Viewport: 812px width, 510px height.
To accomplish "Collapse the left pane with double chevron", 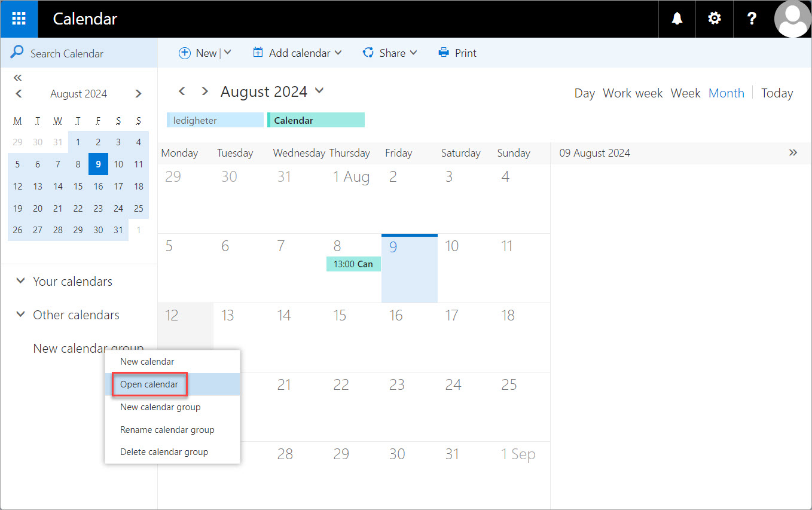I will pos(17,77).
